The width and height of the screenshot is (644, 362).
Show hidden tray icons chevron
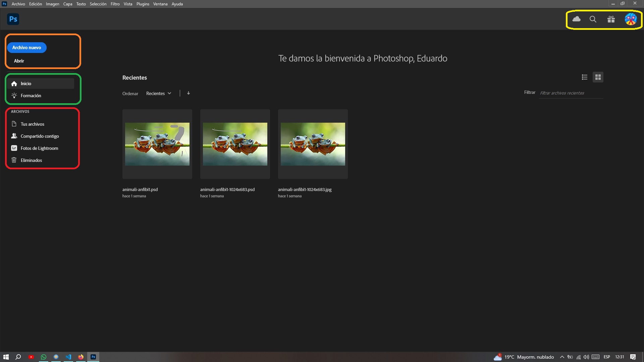tap(562, 357)
